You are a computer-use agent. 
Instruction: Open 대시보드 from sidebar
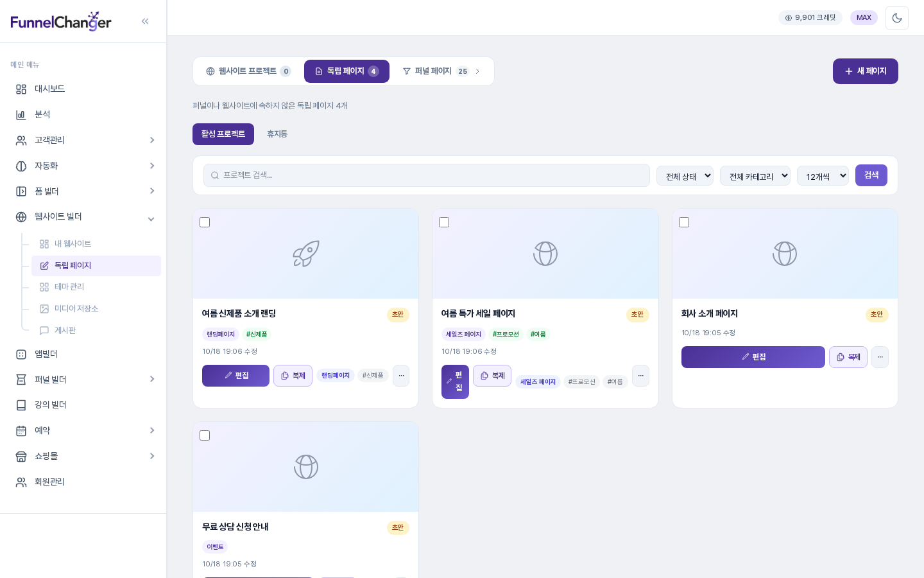coord(83,89)
